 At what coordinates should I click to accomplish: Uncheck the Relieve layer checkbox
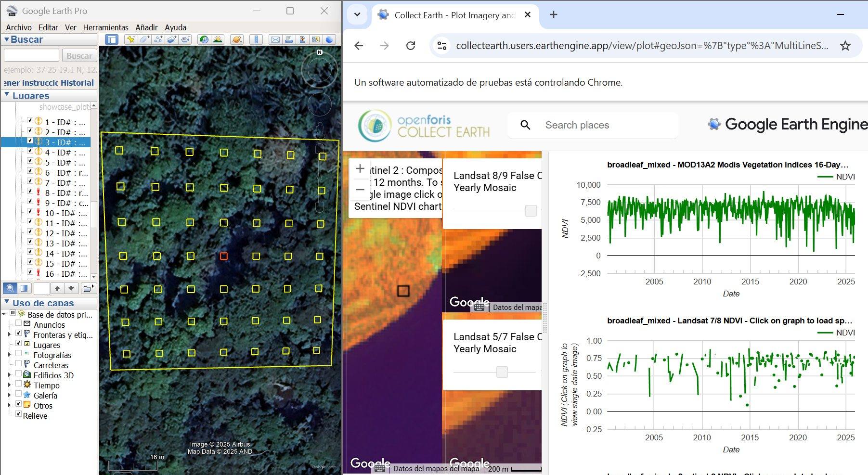tap(19, 414)
